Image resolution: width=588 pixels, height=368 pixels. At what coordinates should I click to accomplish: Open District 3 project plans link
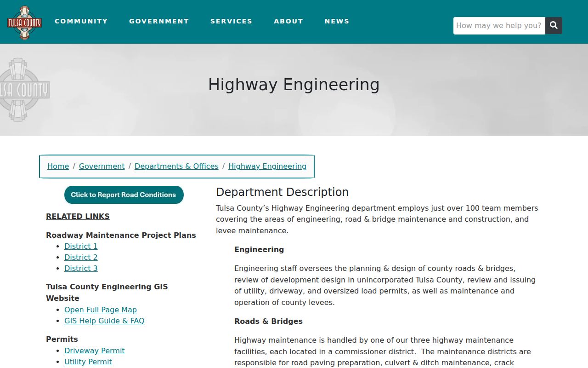click(x=81, y=268)
